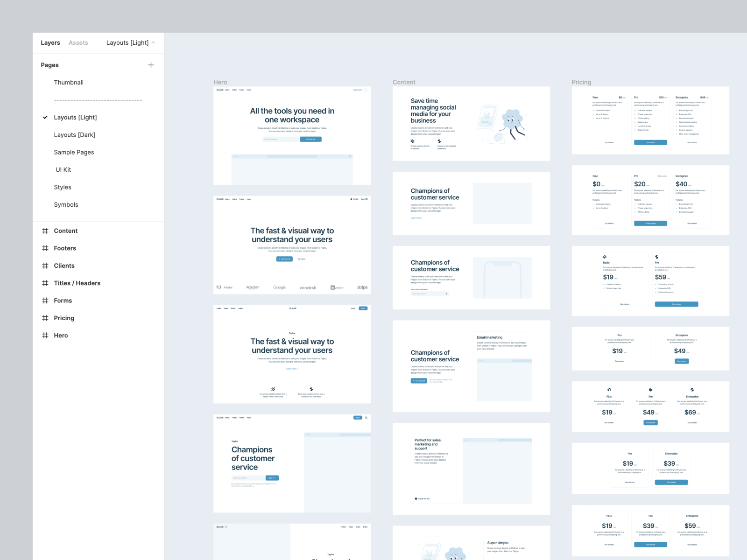This screenshot has width=747, height=560.
Task: Click the frame icon next to Hero
Action: [46, 335]
